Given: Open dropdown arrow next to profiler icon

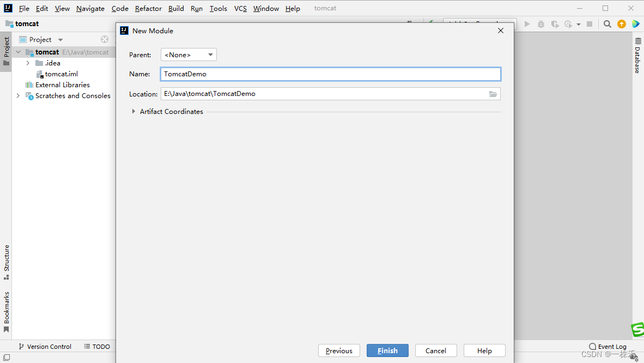Looking at the screenshot, I should click(578, 25).
